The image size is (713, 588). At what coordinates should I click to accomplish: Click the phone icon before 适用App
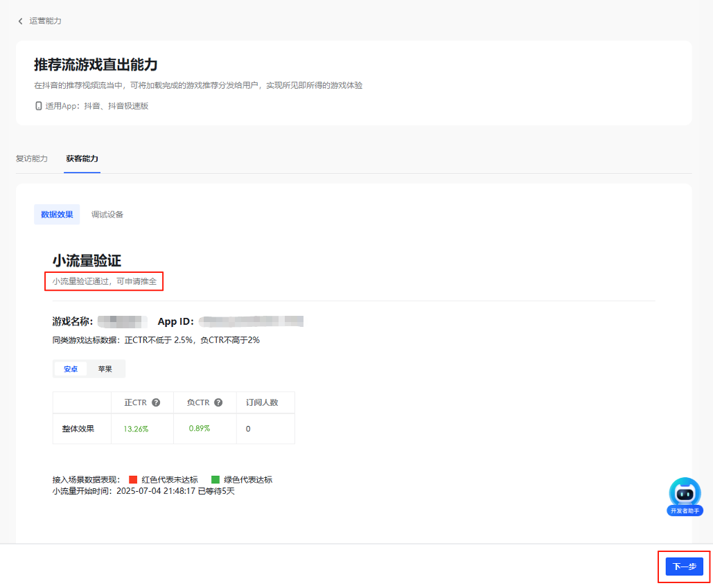pyautogui.click(x=38, y=106)
